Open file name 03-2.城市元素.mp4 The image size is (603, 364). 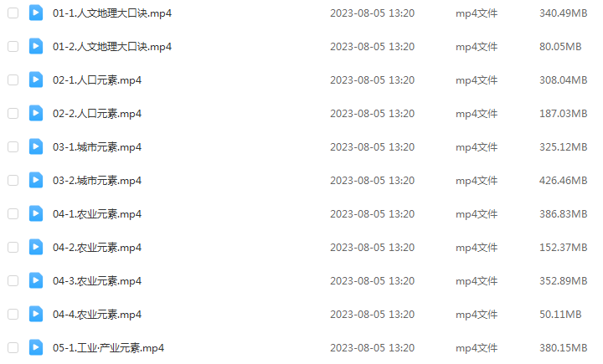pyautogui.click(x=97, y=180)
